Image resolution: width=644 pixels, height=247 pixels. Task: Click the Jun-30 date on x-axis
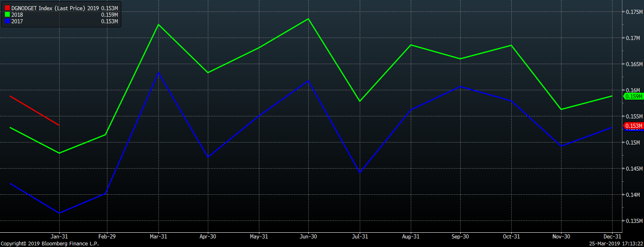tap(308, 236)
